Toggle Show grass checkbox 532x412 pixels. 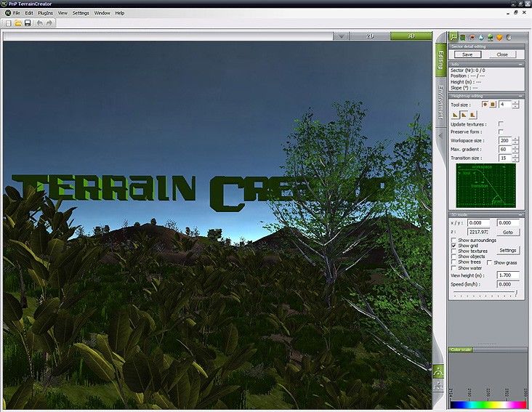point(490,263)
